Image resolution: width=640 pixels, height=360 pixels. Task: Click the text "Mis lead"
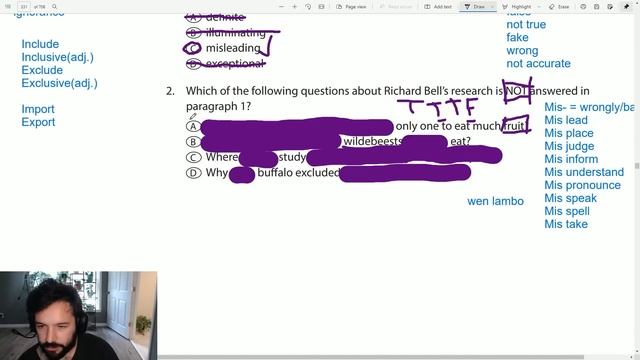[x=566, y=120]
